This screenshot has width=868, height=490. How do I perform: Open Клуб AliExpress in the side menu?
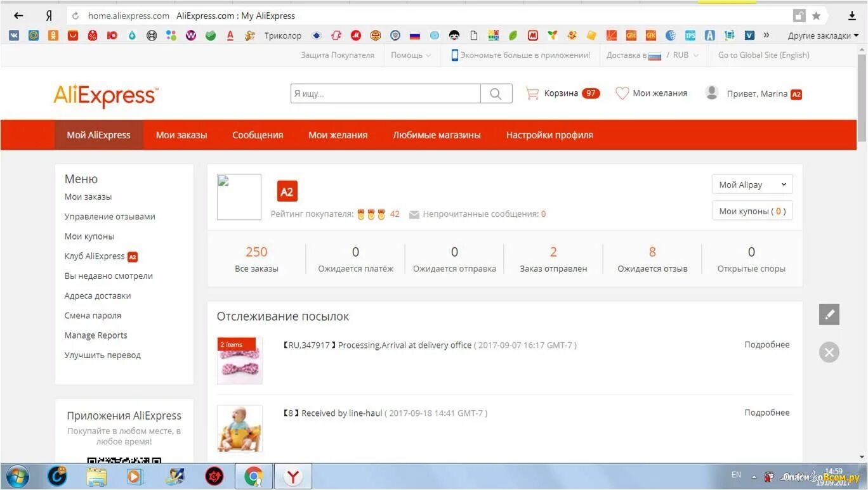tap(101, 256)
